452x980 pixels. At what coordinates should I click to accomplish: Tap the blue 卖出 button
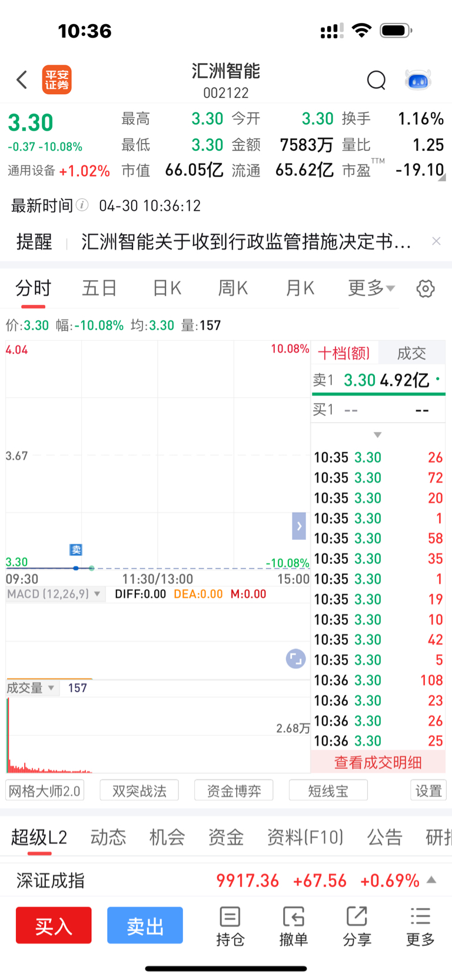pyautogui.click(x=145, y=925)
